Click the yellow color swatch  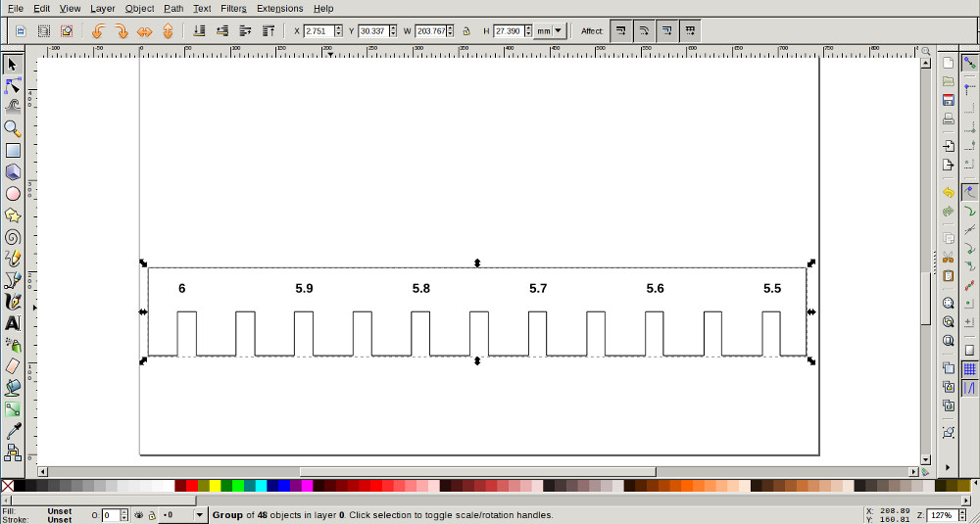(x=215, y=485)
